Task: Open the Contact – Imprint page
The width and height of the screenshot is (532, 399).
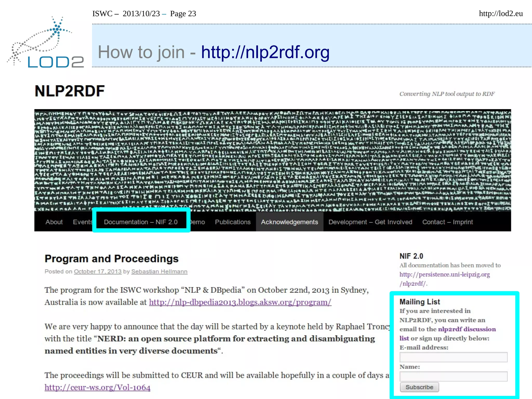Action: [x=447, y=222]
